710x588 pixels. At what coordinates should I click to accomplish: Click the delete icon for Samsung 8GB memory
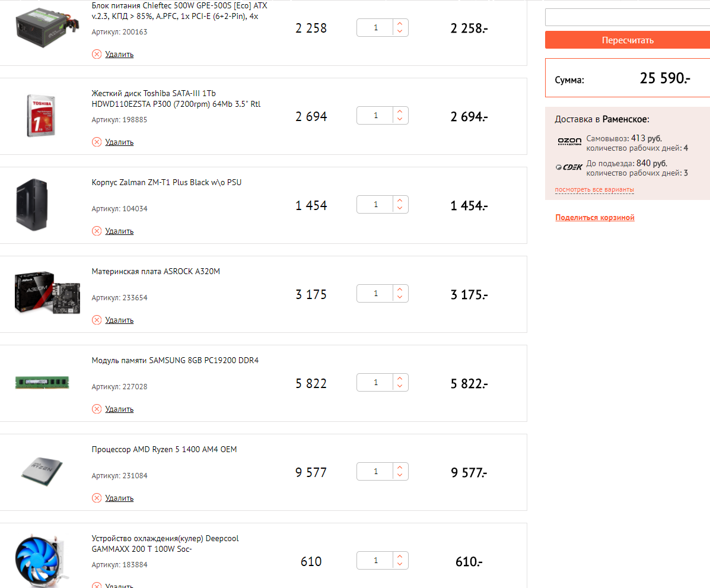(97, 409)
